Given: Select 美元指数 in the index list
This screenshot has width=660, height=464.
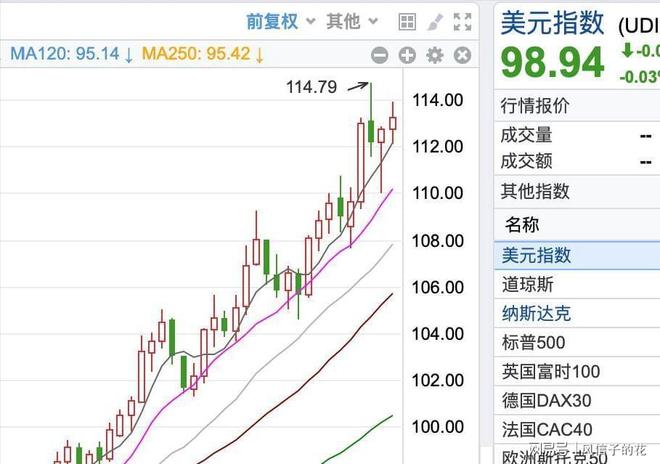Looking at the screenshot, I should tap(536, 255).
